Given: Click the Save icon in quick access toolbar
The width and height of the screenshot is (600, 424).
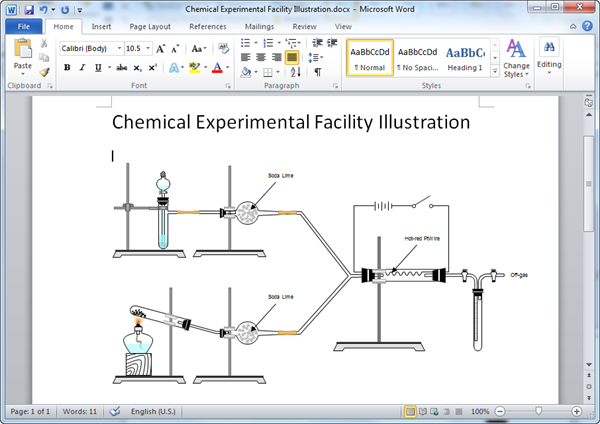Looking at the screenshot, I should point(27,8).
